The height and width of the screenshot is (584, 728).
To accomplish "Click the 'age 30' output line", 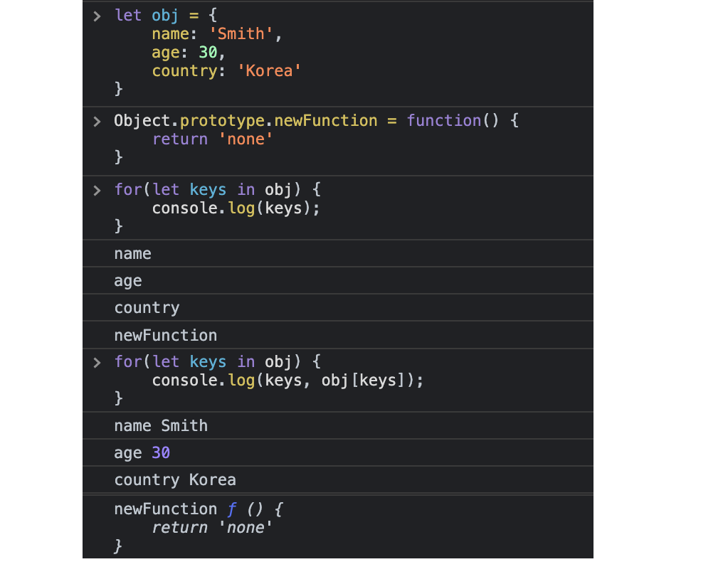I will pos(141,452).
